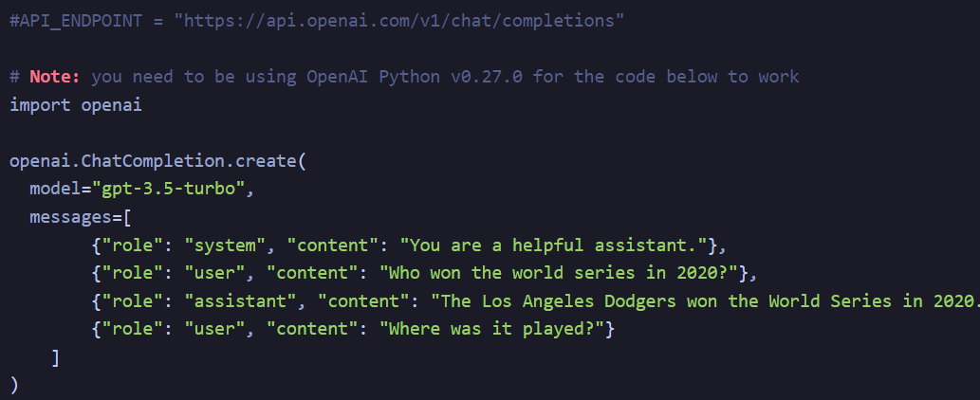Screen dimensions: 980x400
Task: Click the commented API_ENDPOINT variable name
Action: 82,21
